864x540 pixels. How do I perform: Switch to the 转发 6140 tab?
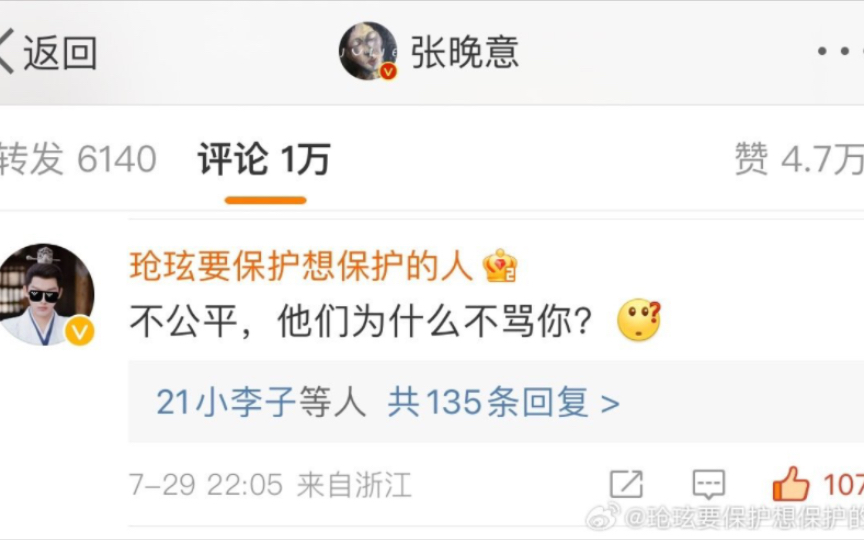click(78, 159)
